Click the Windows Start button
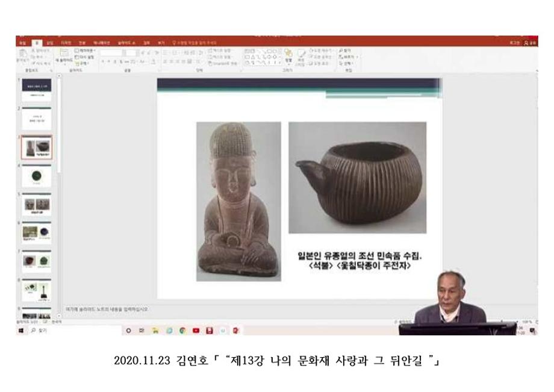The image size is (554, 392). click(x=19, y=331)
